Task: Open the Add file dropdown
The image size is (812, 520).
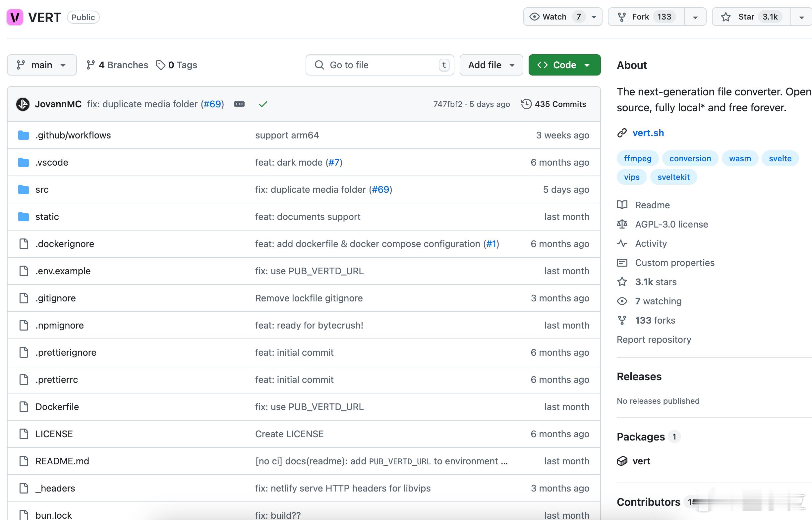Action: coord(491,65)
